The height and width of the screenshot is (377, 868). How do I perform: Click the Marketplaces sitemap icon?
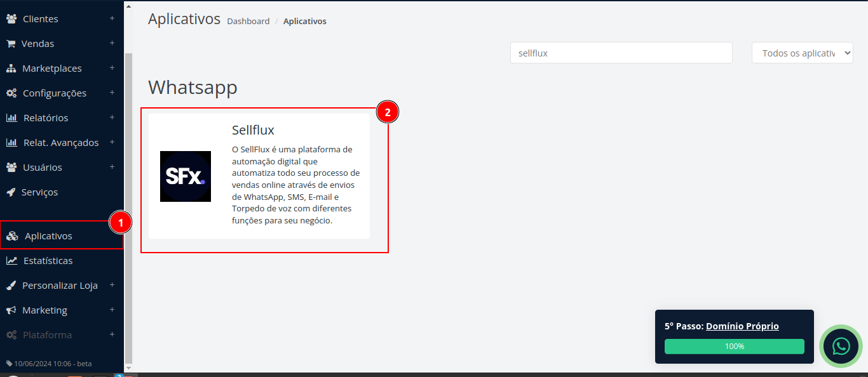point(11,69)
